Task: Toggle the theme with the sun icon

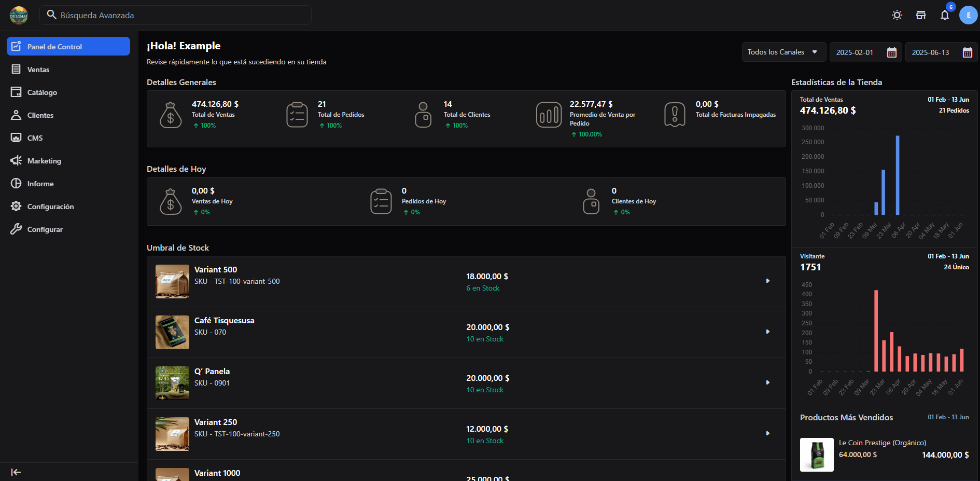Action: [897, 15]
